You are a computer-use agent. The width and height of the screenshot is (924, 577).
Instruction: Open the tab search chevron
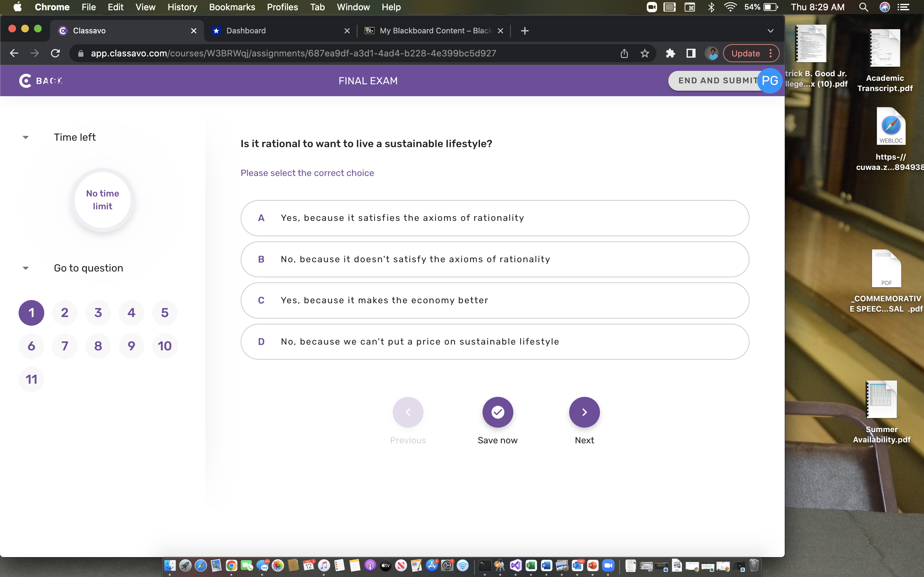click(x=770, y=31)
